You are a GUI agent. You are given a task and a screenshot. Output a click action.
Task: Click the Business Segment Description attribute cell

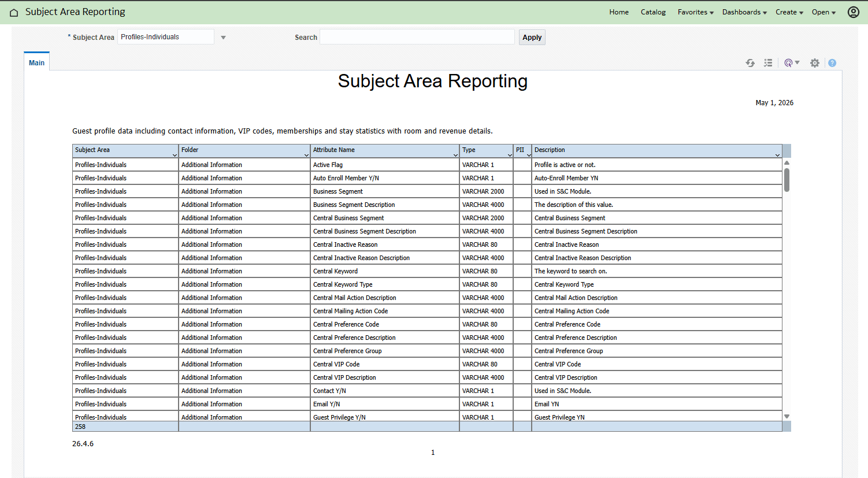[385, 205]
